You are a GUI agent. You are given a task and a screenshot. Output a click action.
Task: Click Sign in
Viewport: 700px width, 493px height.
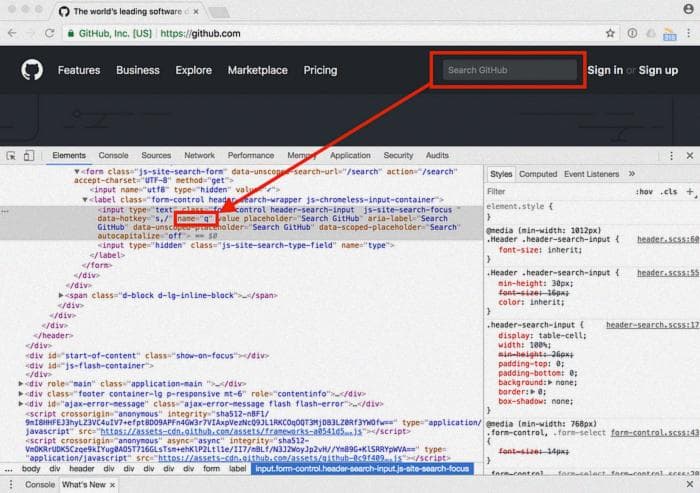tap(605, 70)
